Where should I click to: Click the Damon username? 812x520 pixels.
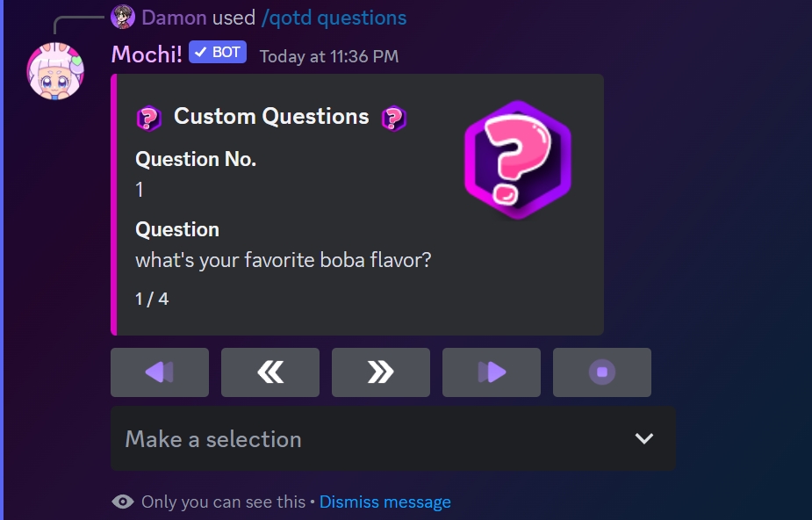(x=174, y=18)
